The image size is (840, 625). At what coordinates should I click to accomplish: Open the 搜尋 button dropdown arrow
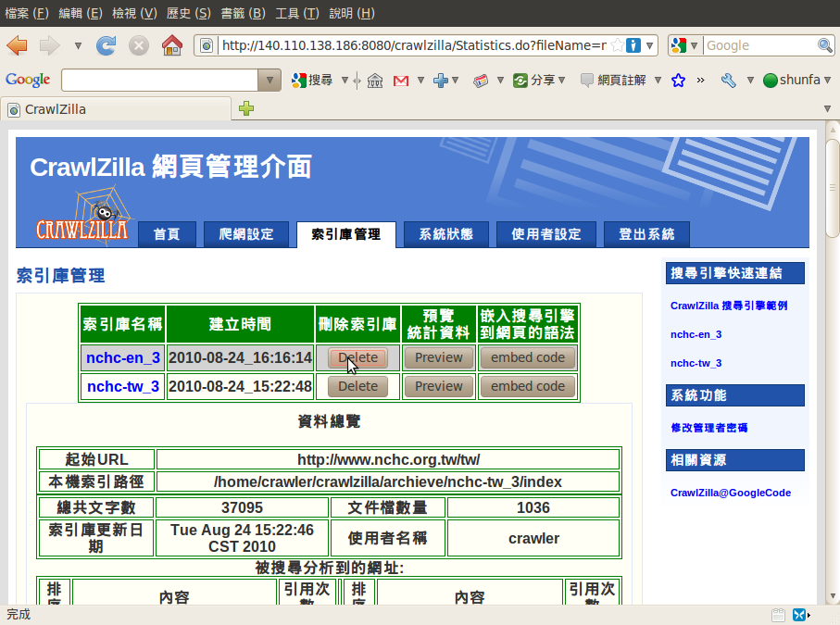[345, 81]
